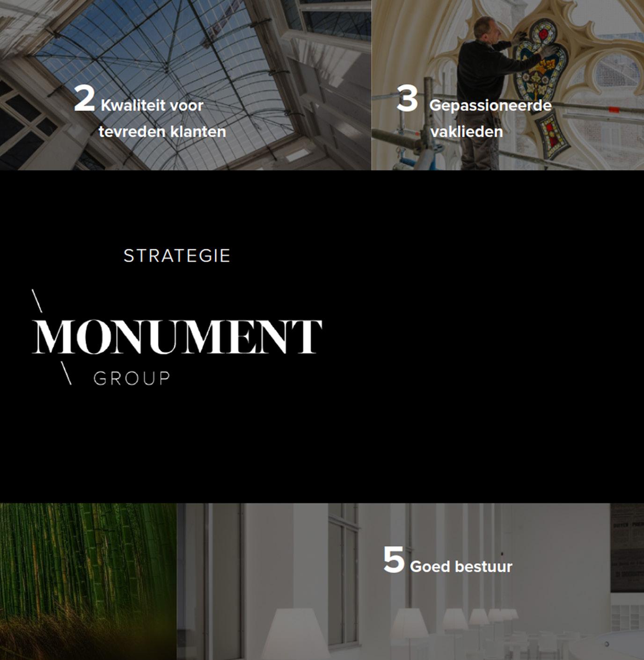Click the lower slash mark beside GROUP

pyautogui.click(x=66, y=373)
